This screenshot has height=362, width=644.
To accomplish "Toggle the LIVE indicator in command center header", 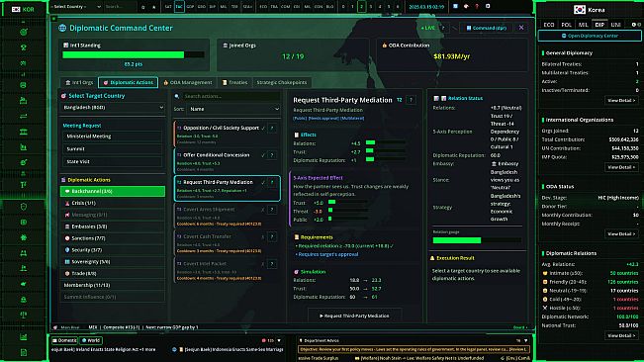I will point(427,28).
